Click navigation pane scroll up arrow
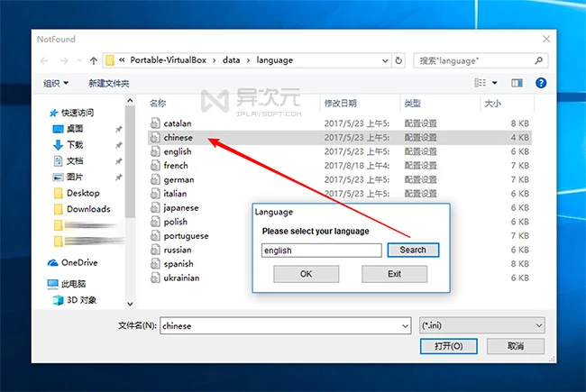586x392 pixels. (130, 101)
